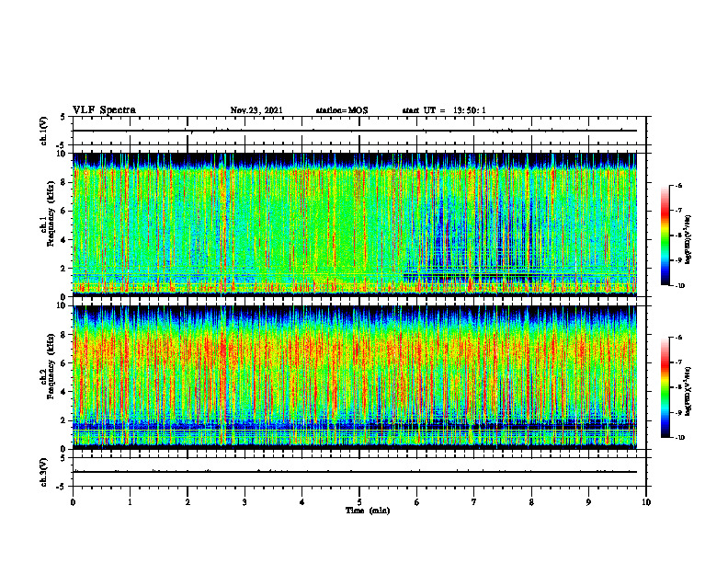Click the "8" tick on the time axis
This screenshot has height=563, width=728.
(531, 502)
